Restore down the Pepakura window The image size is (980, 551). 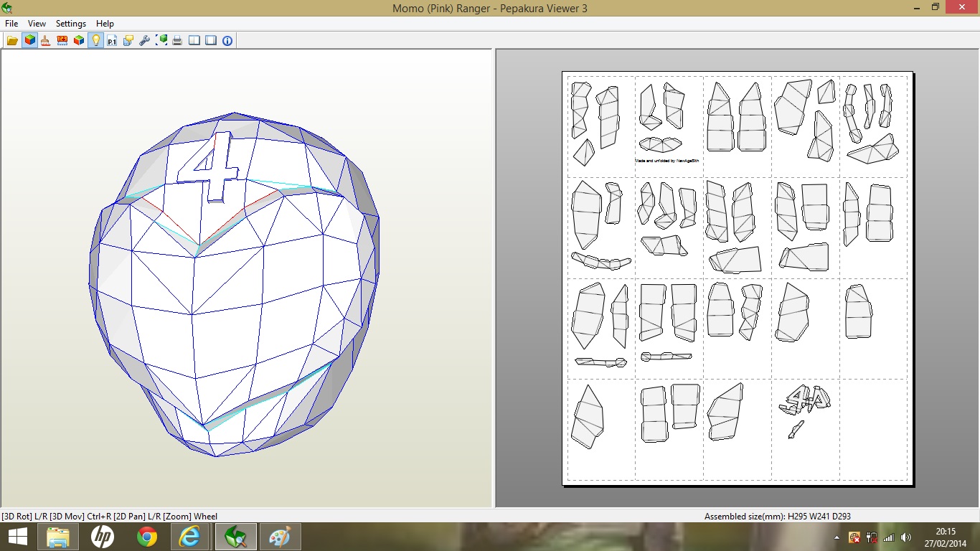click(935, 7)
